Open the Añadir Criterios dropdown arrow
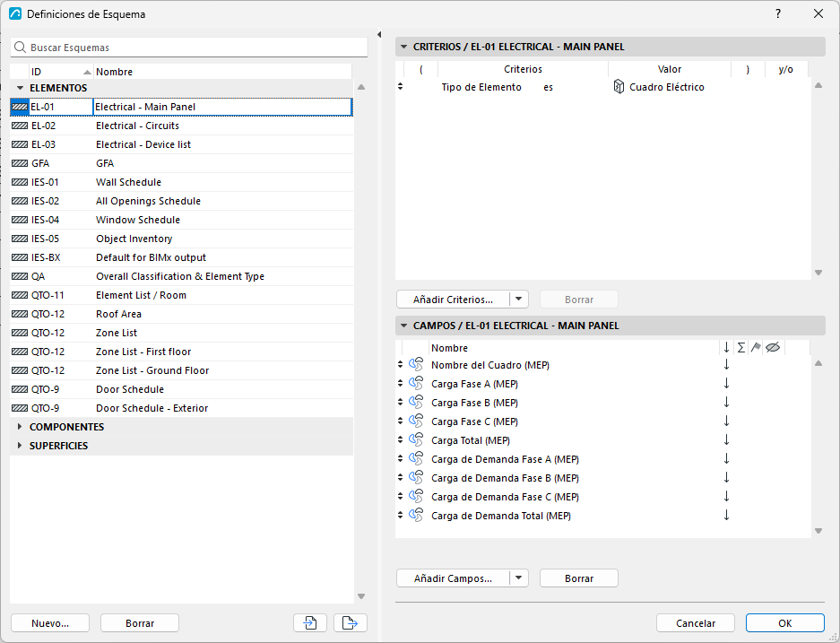Image resolution: width=840 pixels, height=643 pixels. tap(518, 299)
